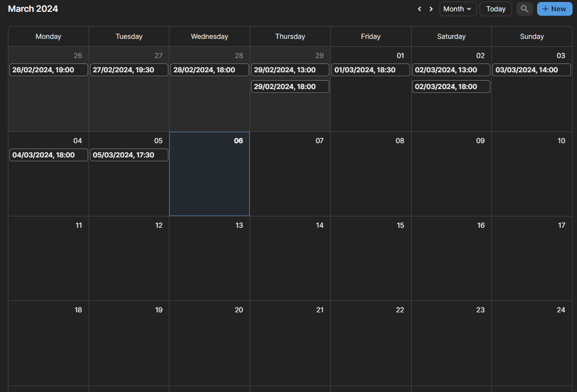
Task: Open the 29/02/2024, 13:00 event
Action: pos(290,70)
